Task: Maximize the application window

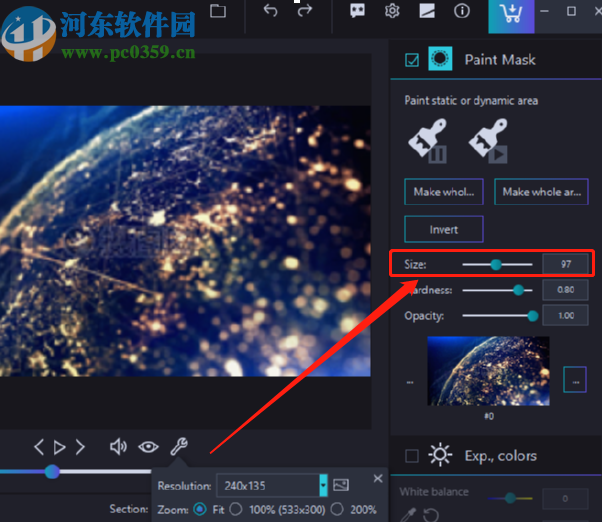Action: click(x=571, y=11)
